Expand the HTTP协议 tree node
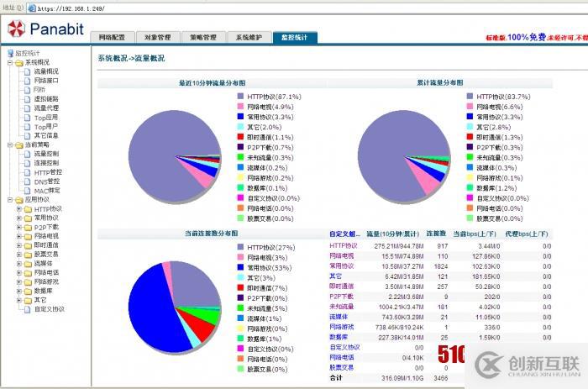The width and height of the screenshot is (588, 389). [x=18, y=209]
